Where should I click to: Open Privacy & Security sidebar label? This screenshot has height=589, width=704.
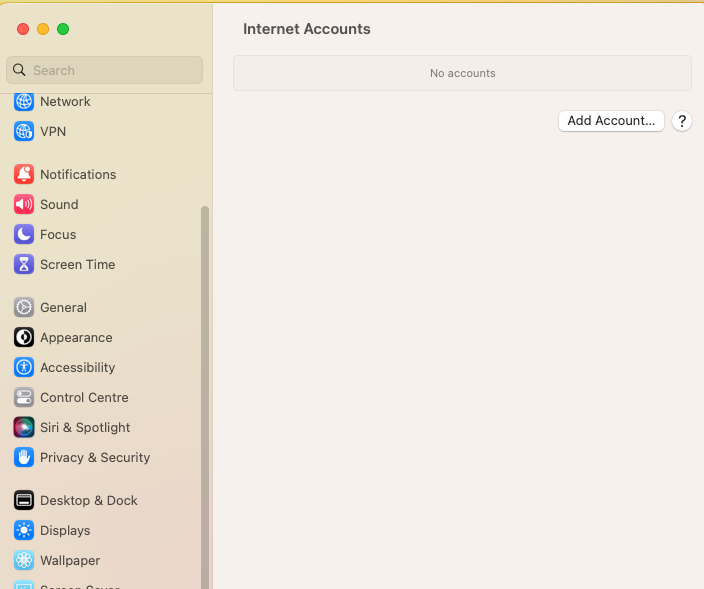pyautogui.click(x=95, y=457)
